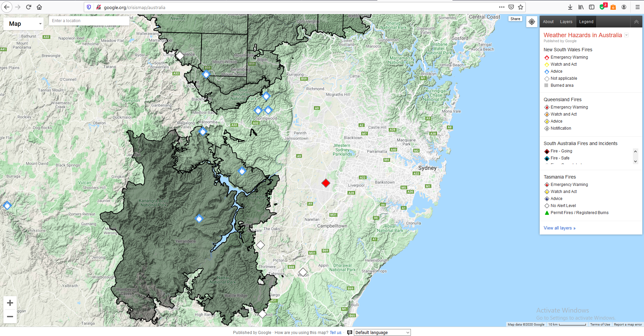Click the "Notification" legend entry under Queensland

click(557, 128)
